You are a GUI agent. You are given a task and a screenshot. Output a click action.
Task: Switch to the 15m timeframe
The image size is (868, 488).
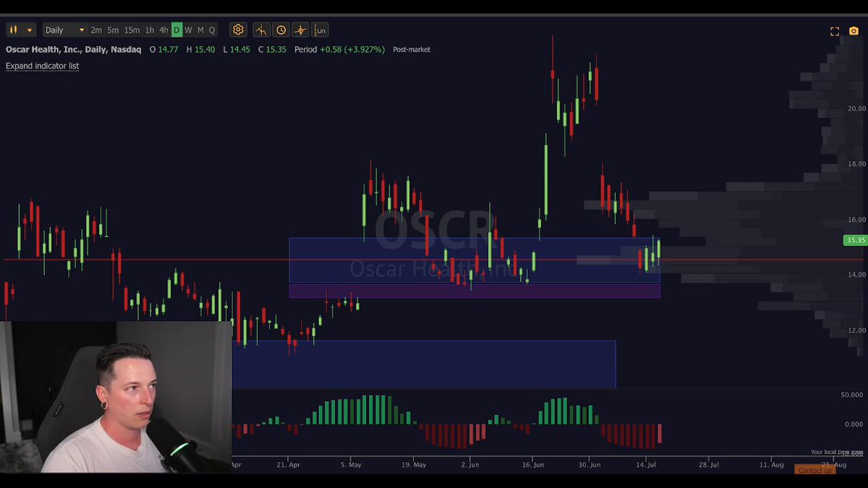[132, 30]
